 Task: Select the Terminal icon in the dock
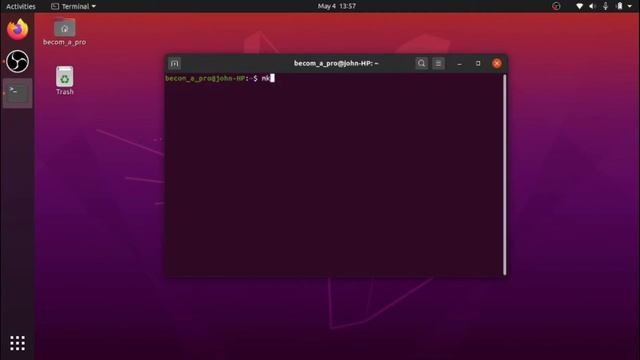(x=18, y=93)
